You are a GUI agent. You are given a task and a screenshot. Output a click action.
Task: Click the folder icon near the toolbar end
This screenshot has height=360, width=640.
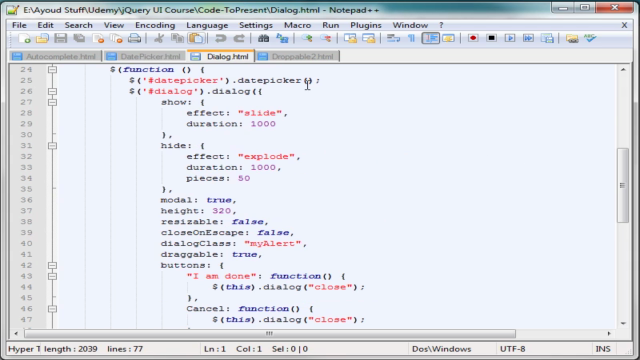[572, 38]
